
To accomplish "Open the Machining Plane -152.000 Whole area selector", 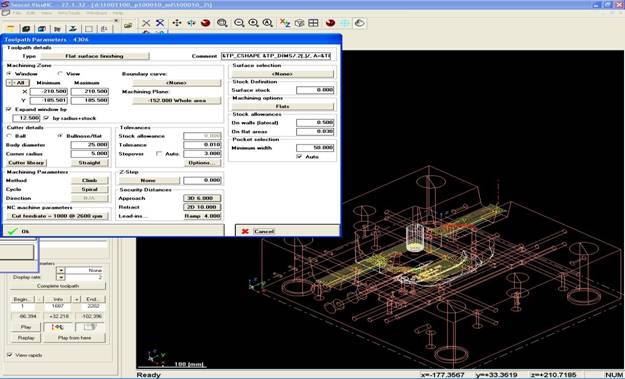I will pos(177,100).
